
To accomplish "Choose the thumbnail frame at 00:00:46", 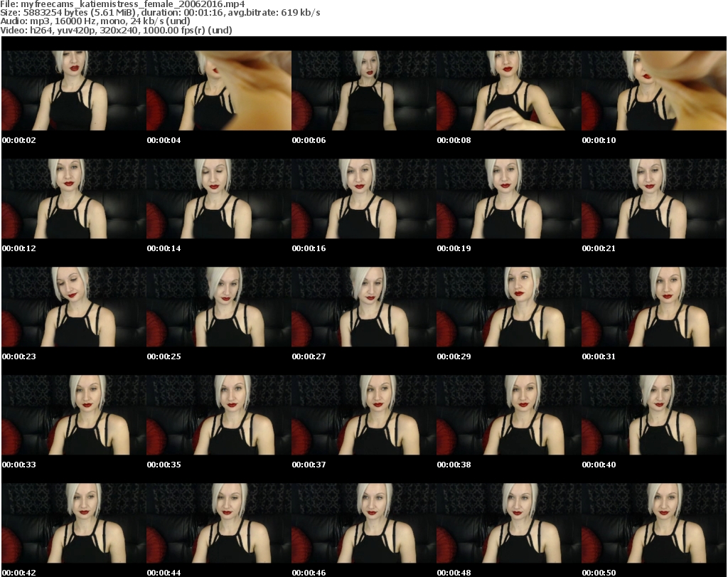I will click(364, 523).
